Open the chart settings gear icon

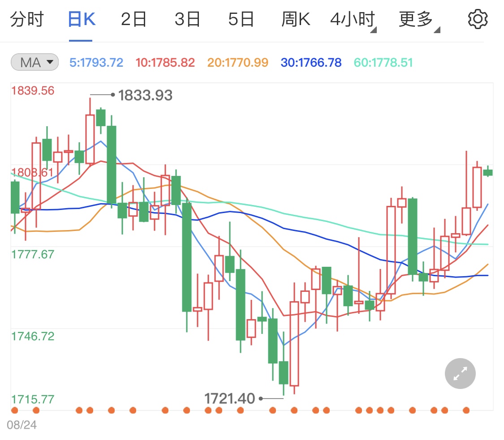(478, 19)
